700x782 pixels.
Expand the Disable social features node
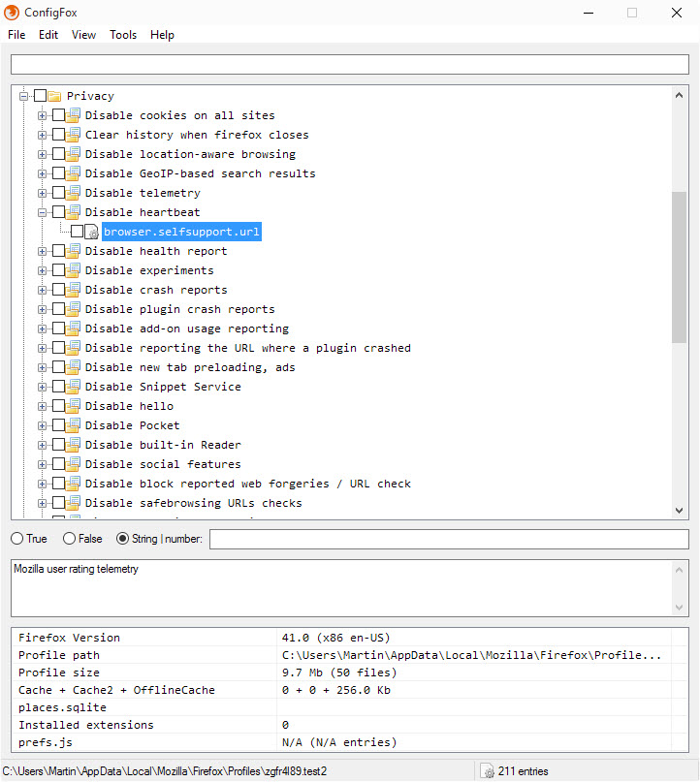tap(43, 464)
